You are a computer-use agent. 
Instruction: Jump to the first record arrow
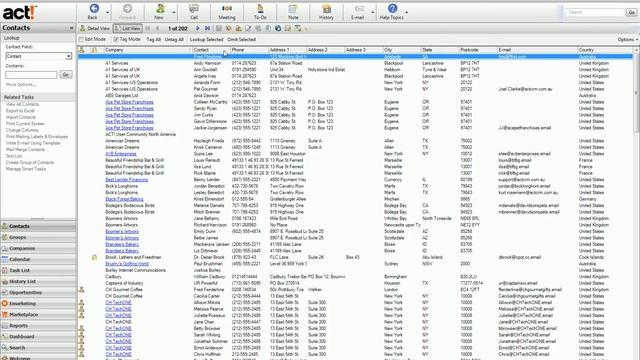pyautogui.click(x=148, y=28)
